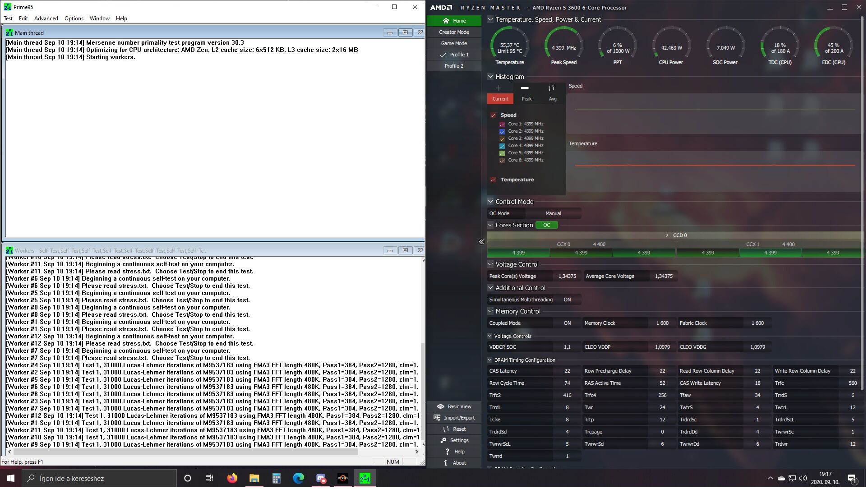Open Microsoft Edge from taskbar
This screenshot has height=489, width=868.
coord(299,479)
